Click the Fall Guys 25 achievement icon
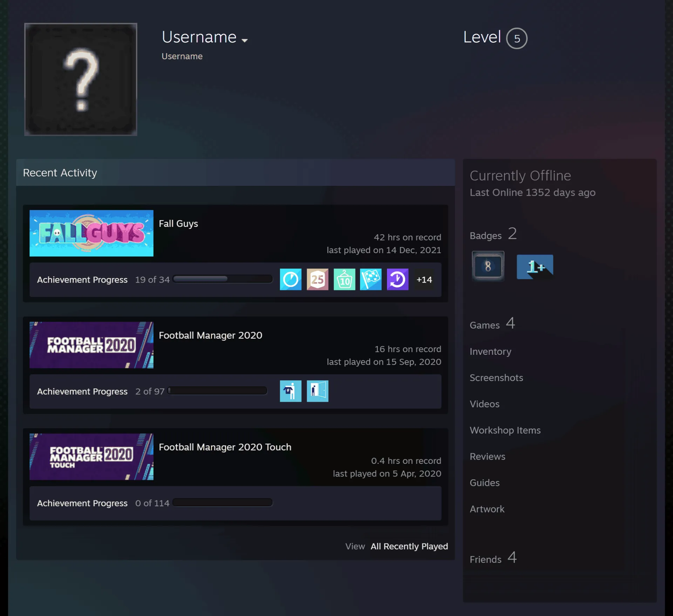This screenshot has width=673, height=616. click(318, 279)
